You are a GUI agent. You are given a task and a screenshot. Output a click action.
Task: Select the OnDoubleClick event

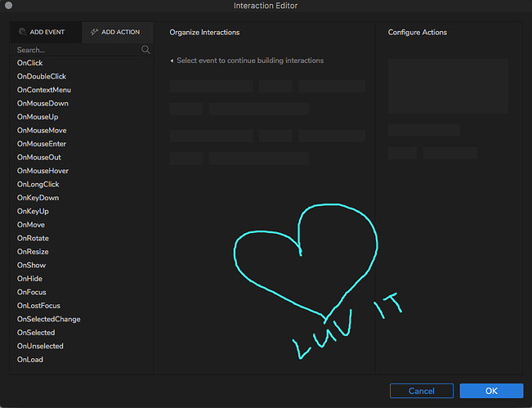pos(42,77)
